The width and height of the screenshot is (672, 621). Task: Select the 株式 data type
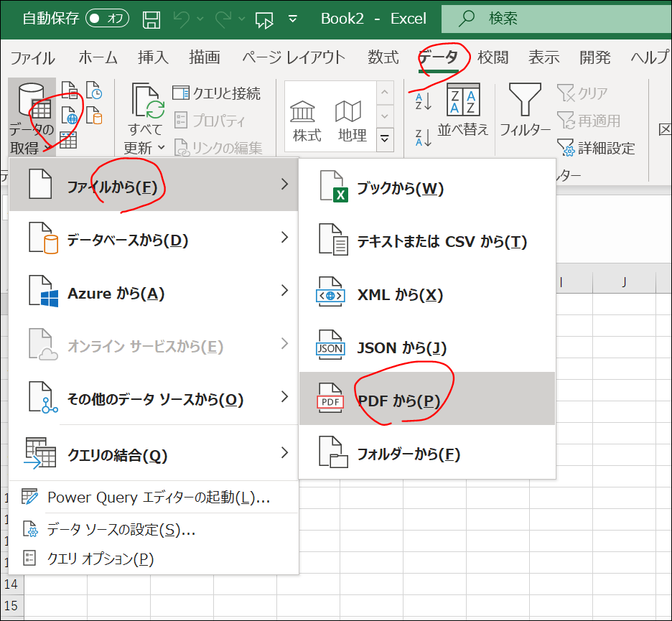306,122
